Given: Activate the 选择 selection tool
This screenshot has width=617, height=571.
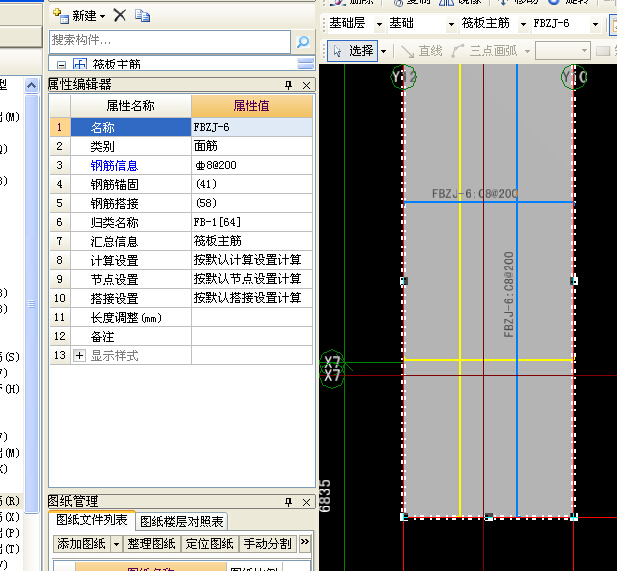Looking at the screenshot, I should coord(353,51).
